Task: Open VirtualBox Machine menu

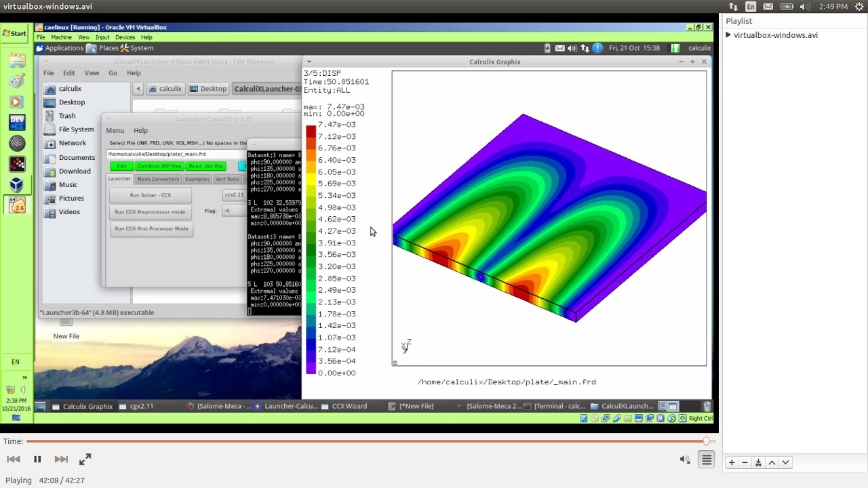Action: click(61, 37)
